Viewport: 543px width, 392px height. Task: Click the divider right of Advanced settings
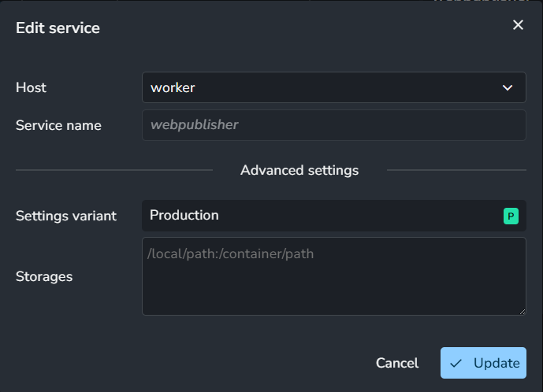click(x=456, y=170)
